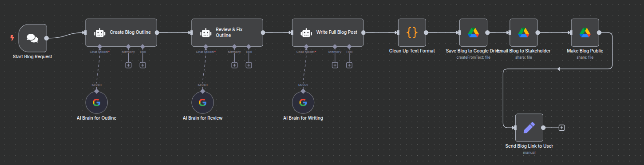644x165 pixels.
Task: Open the Write Full Blog Post agent node
Action: tap(328, 32)
